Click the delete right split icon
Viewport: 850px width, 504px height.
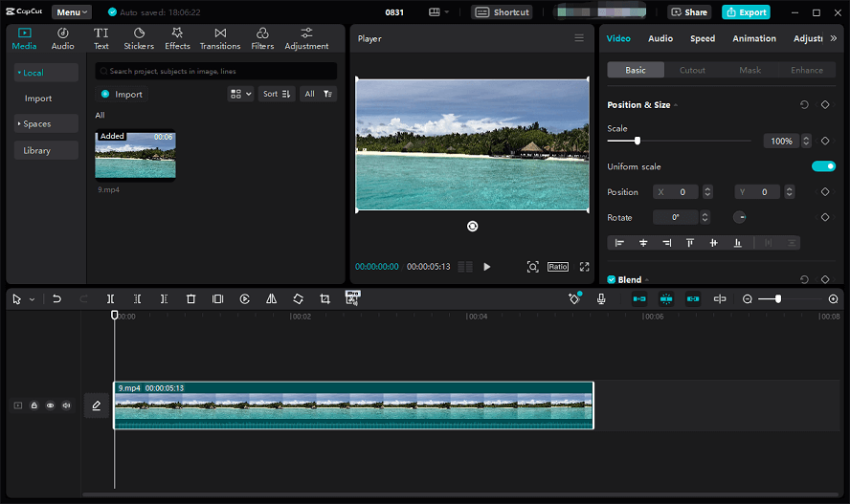pyautogui.click(x=164, y=298)
